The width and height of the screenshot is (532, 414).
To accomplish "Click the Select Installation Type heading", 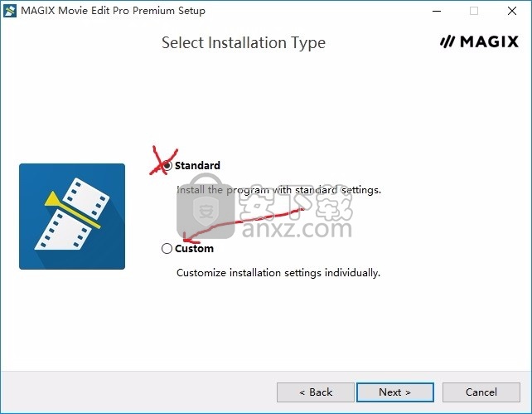I will click(244, 43).
